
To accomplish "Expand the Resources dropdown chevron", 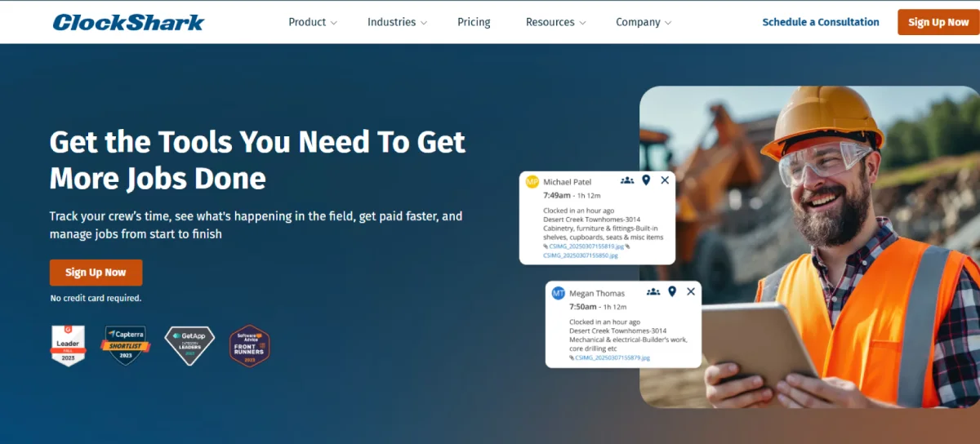I will coord(582,23).
